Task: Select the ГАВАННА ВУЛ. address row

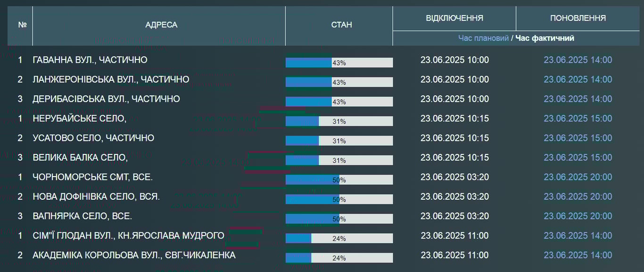Action: pos(90,60)
